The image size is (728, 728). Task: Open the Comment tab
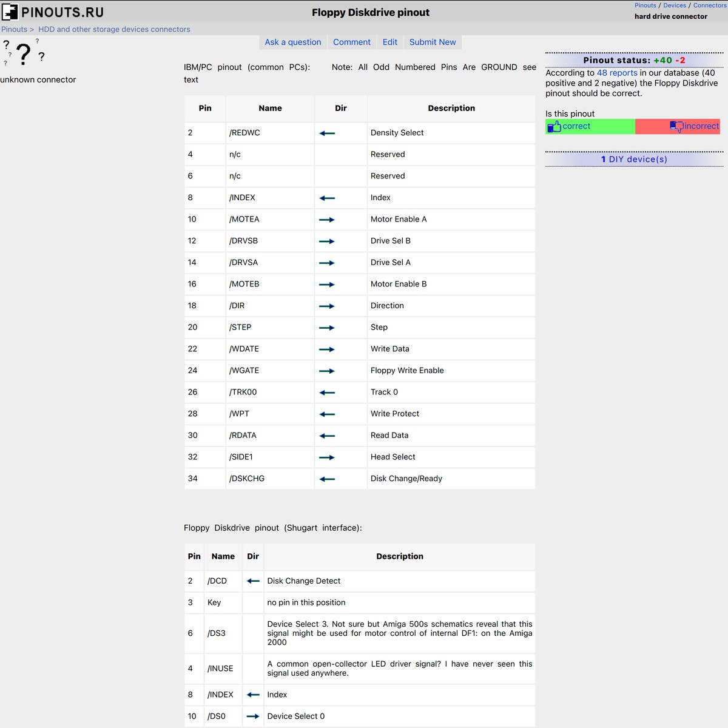click(352, 42)
